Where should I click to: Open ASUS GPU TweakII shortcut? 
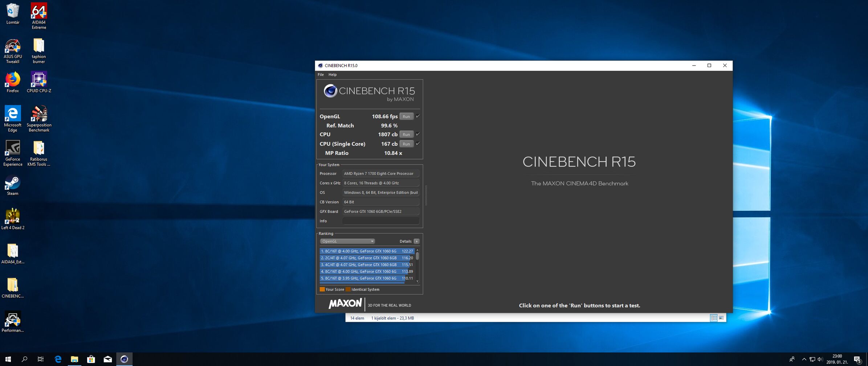(x=13, y=51)
